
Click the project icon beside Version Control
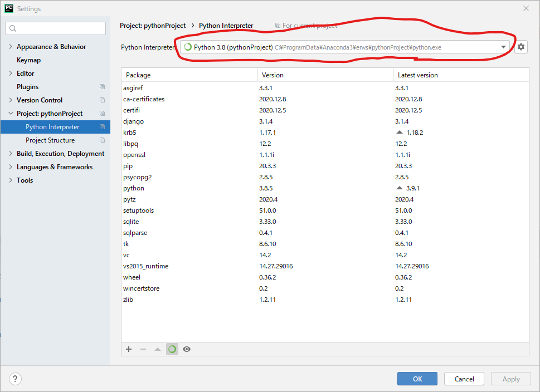103,100
